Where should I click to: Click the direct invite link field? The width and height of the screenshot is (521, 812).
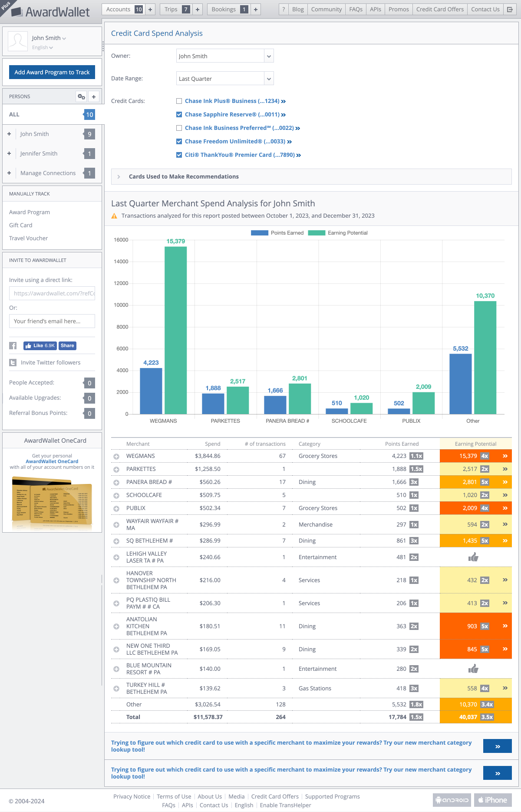click(x=52, y=294)
